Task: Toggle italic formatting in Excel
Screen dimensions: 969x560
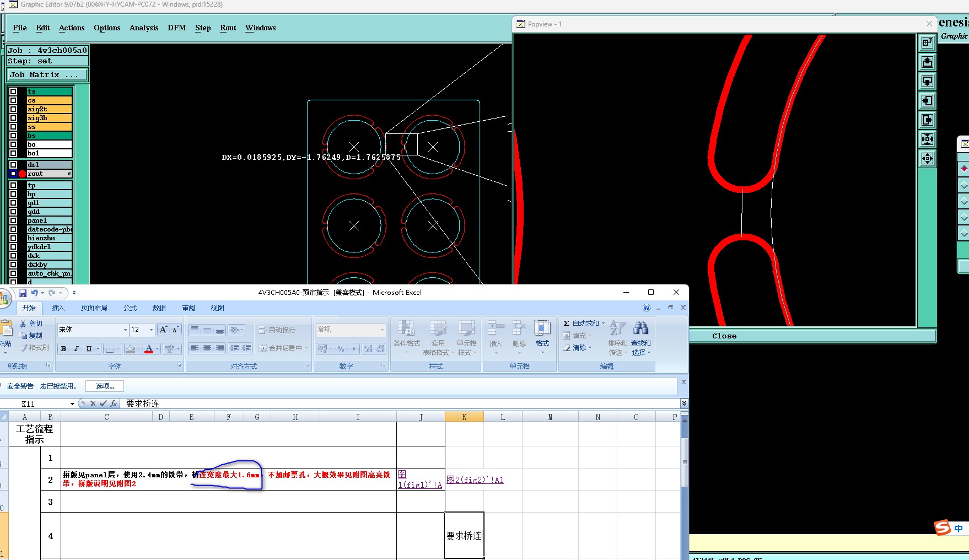Action: pyautogui.click(x=76, y=349)
